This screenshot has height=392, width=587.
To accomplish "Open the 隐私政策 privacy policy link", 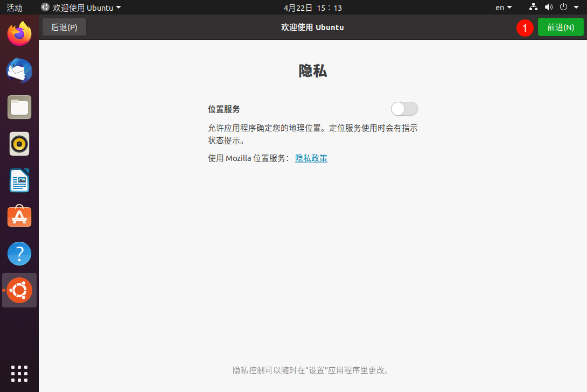I will (311, 158).
